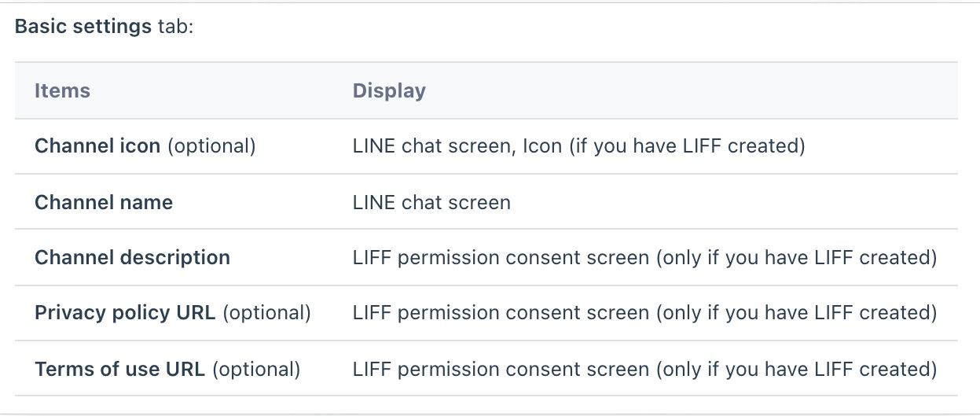
Task: Click "LIFF permission consent screen" in Channel description row
Action: [501, 258]
